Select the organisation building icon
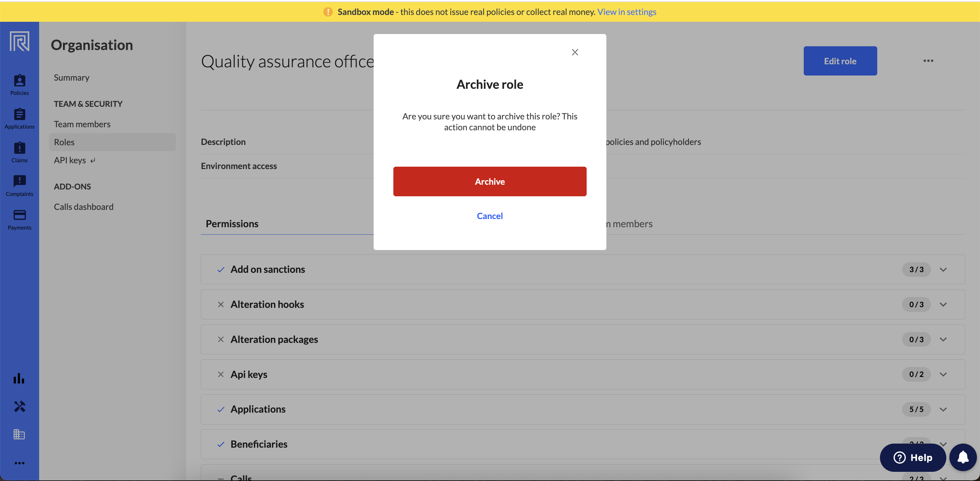 (19, 435)
